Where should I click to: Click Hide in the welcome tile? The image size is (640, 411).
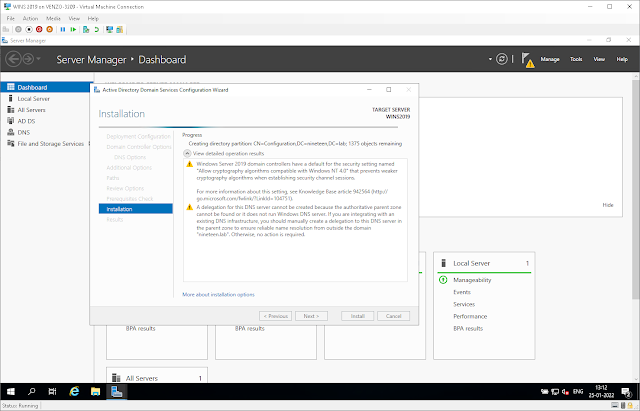[608, 205]
